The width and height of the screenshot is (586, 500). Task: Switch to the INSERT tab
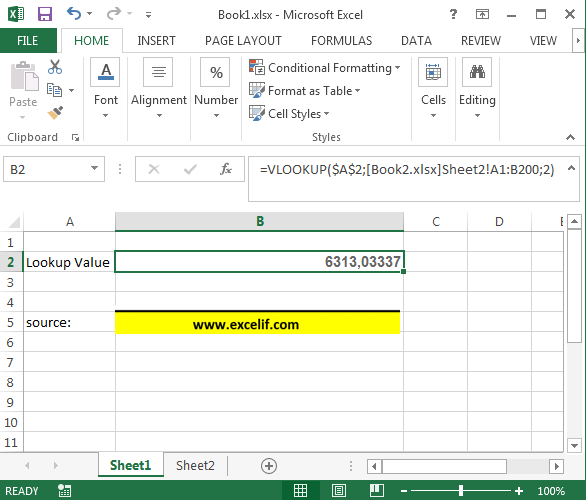[156, 40]
